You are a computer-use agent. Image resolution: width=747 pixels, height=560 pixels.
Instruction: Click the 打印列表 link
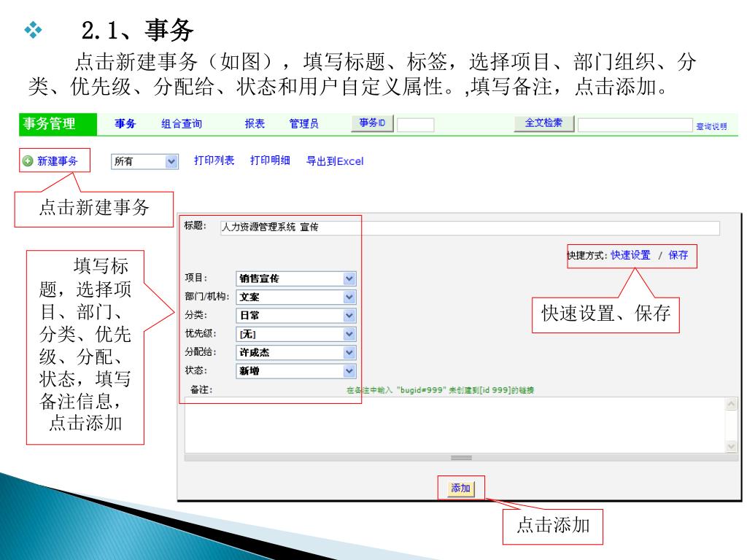pyautogui.click(x=214, y=160)
